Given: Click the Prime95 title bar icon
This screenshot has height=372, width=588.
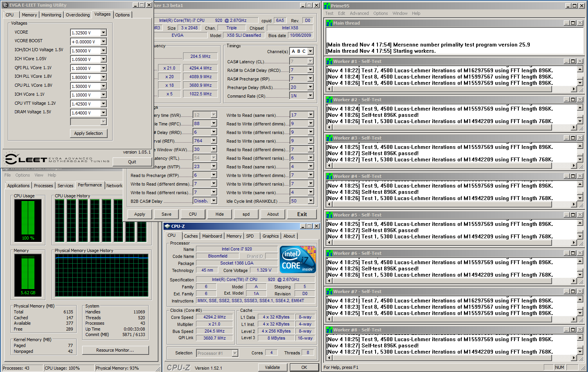Looking at the screenshot, I should [x=327, y=5].
